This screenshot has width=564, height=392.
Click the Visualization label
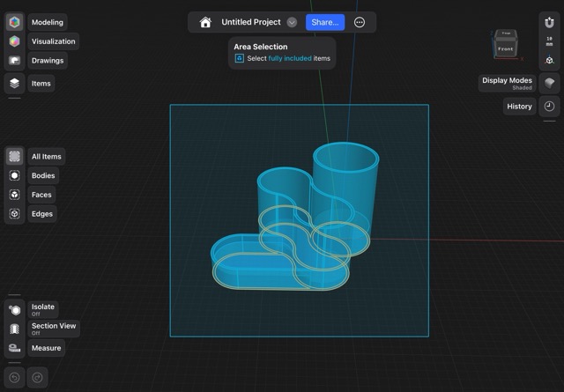(x=53, y=41)
